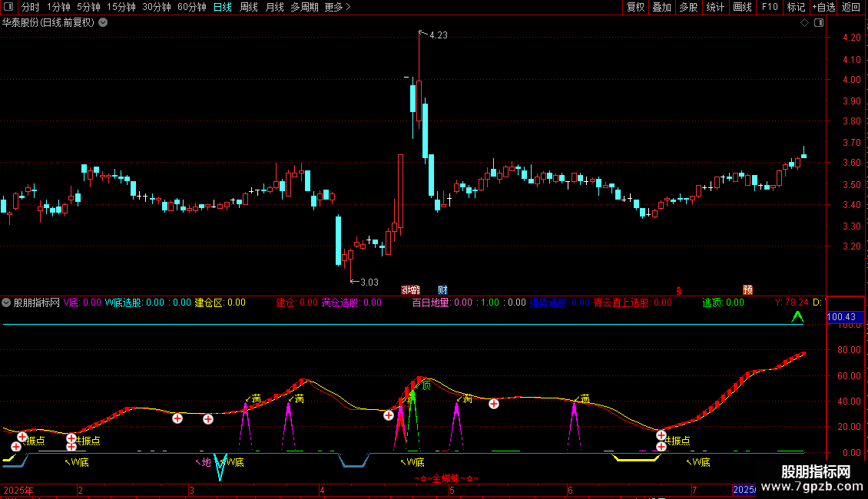Click the 3.03 low price label
Screen dimensions: 868x499
[369, 283]
